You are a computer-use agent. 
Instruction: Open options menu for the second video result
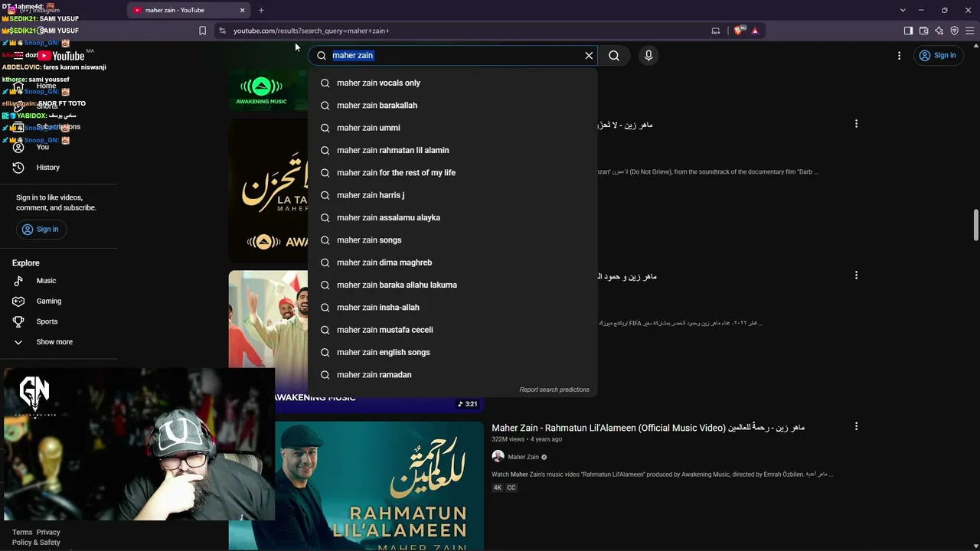856,275
